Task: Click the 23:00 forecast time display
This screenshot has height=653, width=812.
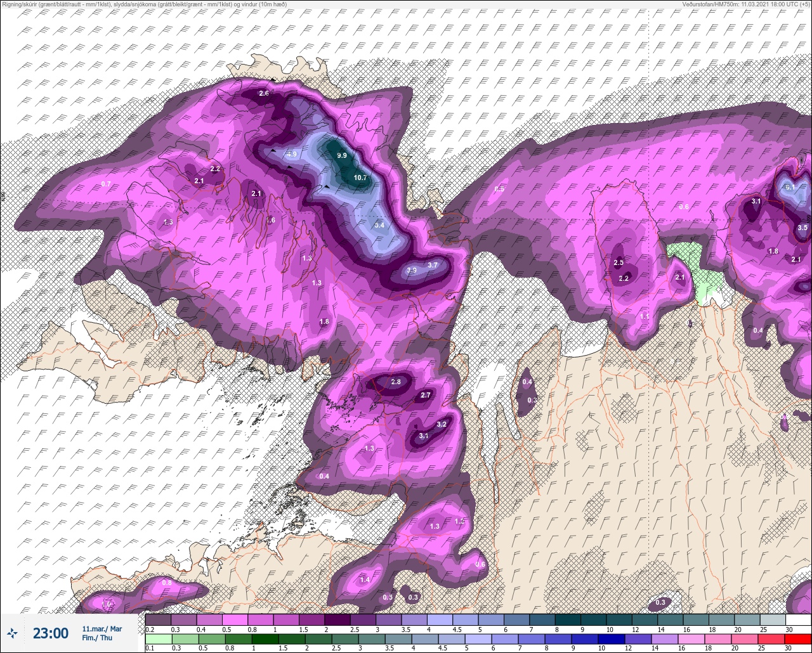Action: coord(51,633)
